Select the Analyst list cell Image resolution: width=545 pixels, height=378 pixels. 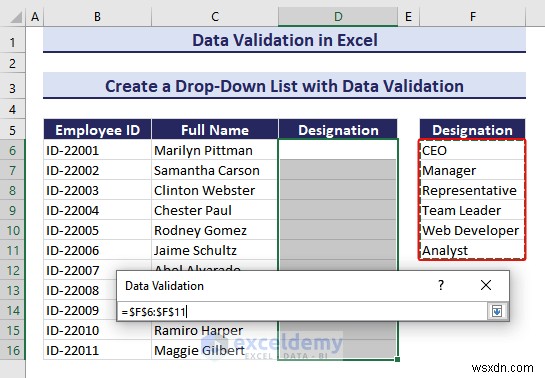(x=472, y=250)
